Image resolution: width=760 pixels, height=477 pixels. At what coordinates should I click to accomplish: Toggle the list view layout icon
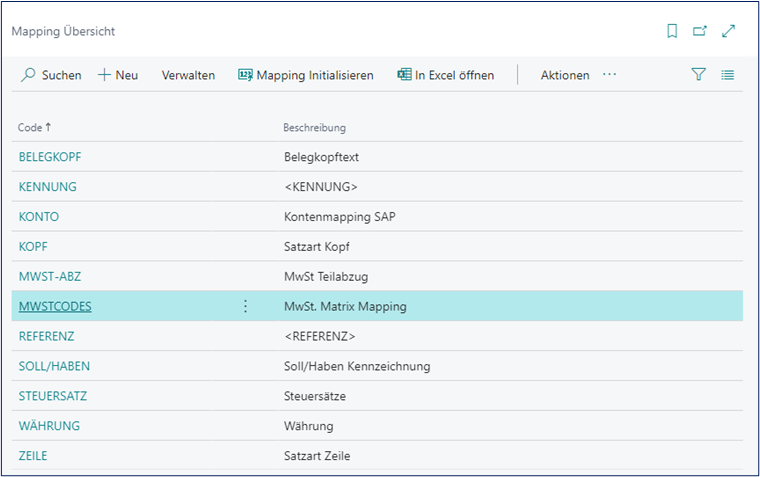point(728,75)
